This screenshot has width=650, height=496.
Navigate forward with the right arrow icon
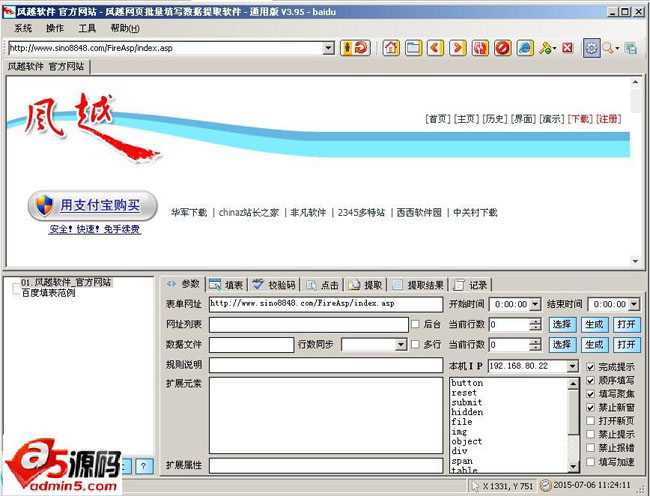458,48
